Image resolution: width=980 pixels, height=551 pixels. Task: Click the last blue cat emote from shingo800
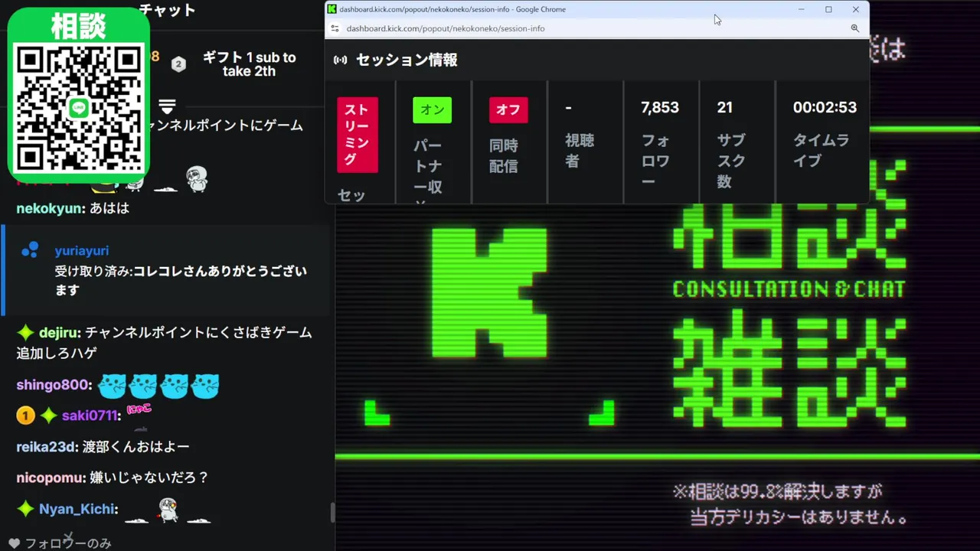point(205,386)
